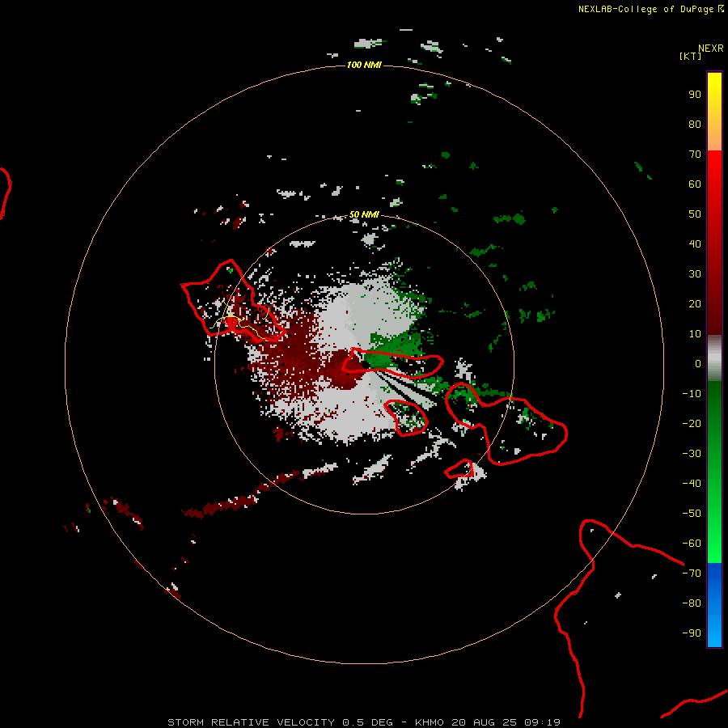Click the "-50" scale value

692,514
